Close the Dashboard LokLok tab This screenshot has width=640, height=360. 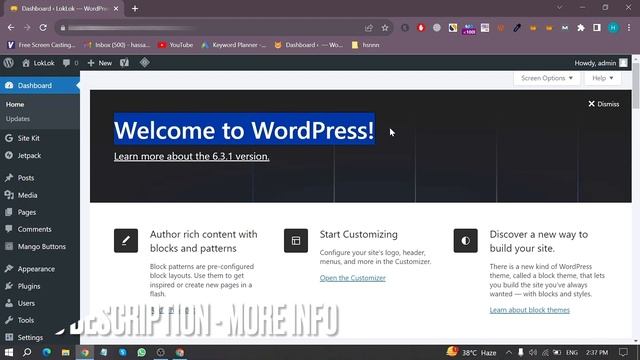(116, 8)
